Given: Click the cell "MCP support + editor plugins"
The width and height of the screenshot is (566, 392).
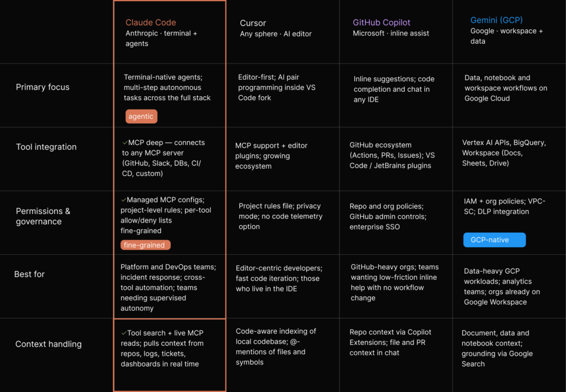Looking at the screenshot, I should 271,156.
